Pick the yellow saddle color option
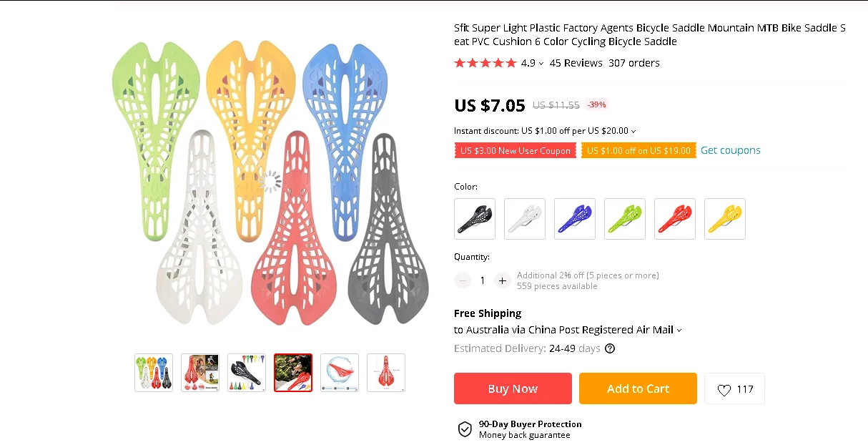The width and height of the screenshot is (868, 445). click(725, 219)
